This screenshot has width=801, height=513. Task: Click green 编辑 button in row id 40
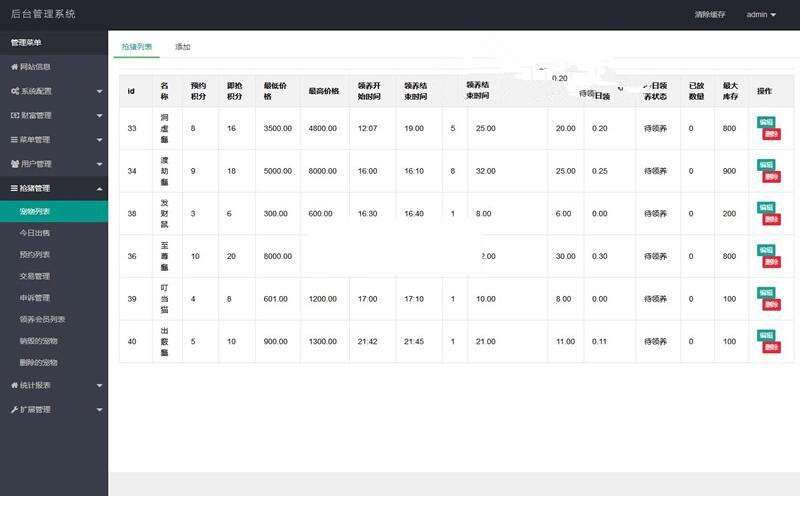[x=766, y=336]
